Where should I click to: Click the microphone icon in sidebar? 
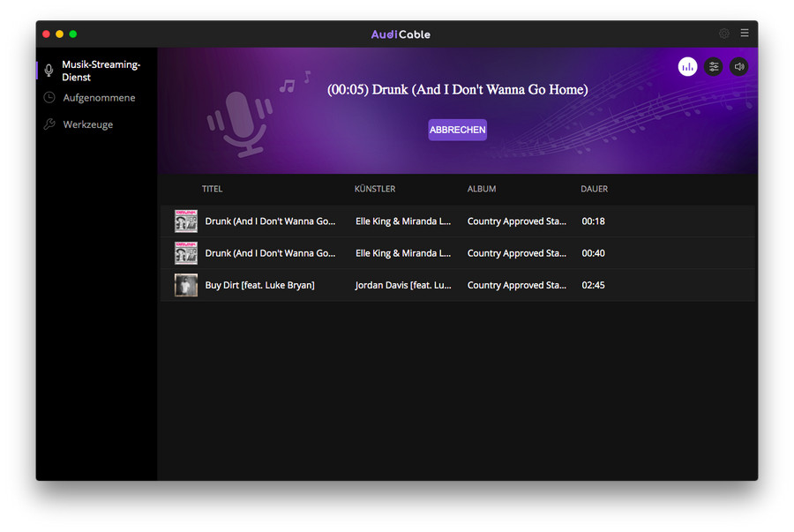[49, 71]
